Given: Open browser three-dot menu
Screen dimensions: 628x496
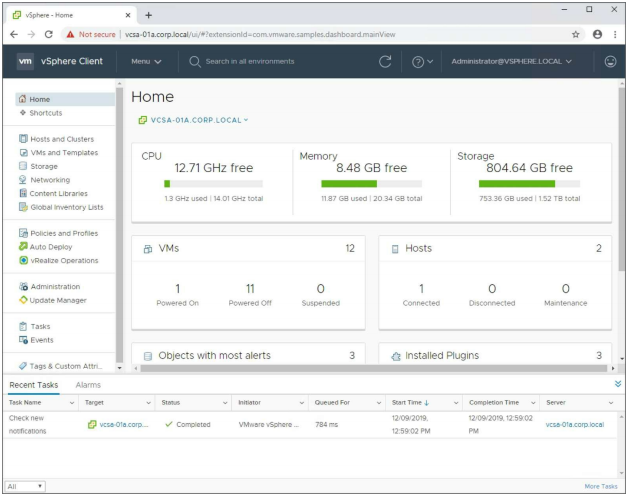Looking at the screenshot, I should (x=615, y=34).
